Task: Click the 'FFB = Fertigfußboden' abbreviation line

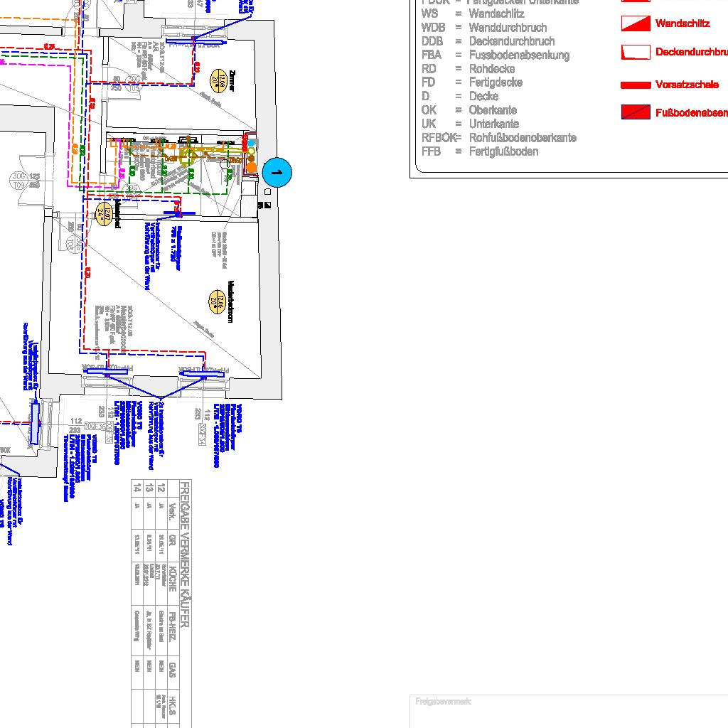Action: point(480,151)
